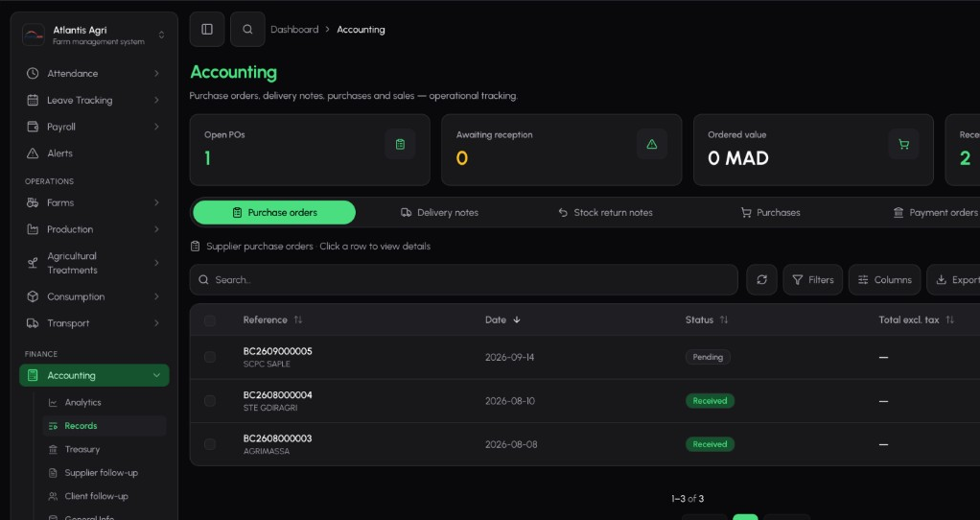Click the Consumption box icon
The height and width of the screenshot is (520, 980).
pyautogui.click(x=33, y=296)
